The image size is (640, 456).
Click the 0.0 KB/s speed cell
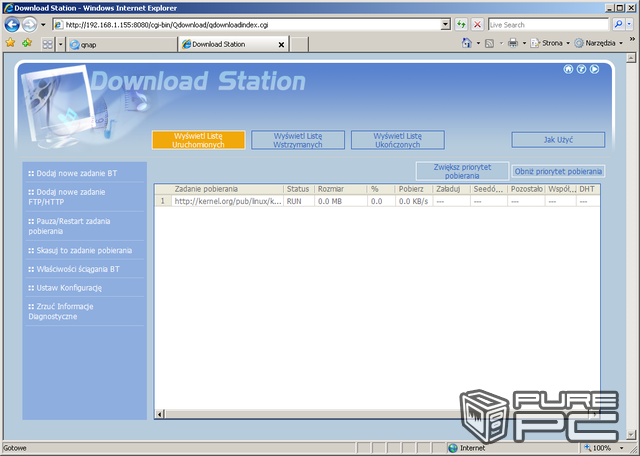click(x=413, y=201)
